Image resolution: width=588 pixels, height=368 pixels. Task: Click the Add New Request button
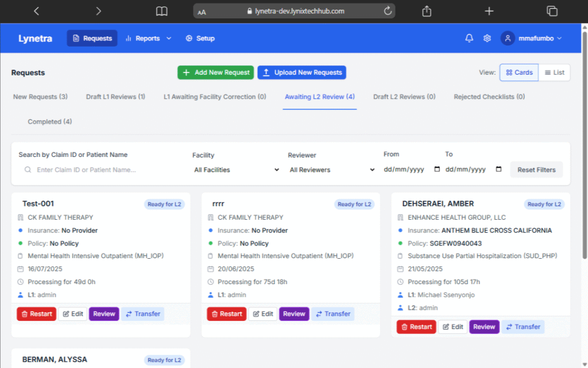click(215, 72)
